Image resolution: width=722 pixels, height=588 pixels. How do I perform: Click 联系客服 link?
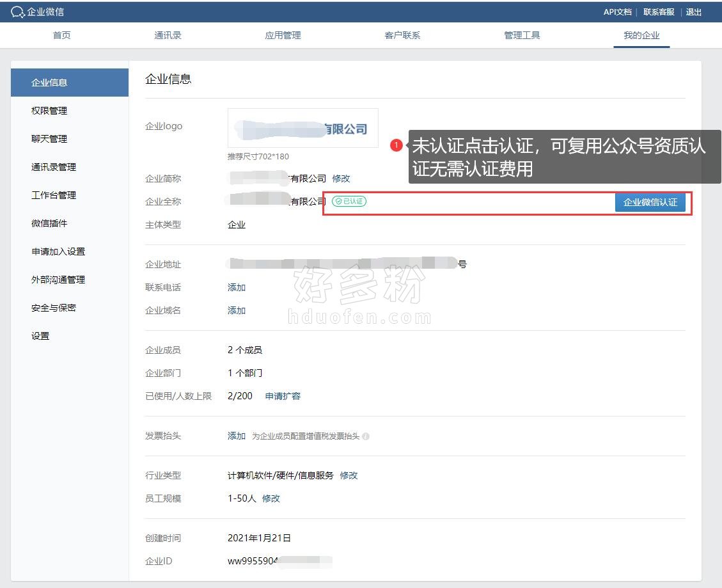(x=659, y=12)
